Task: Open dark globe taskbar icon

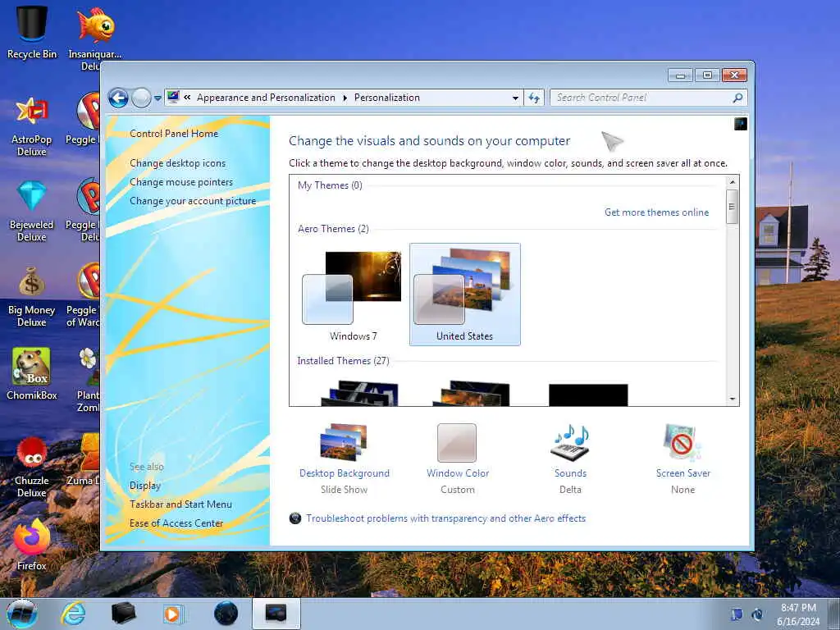Action: coord(226,614)
